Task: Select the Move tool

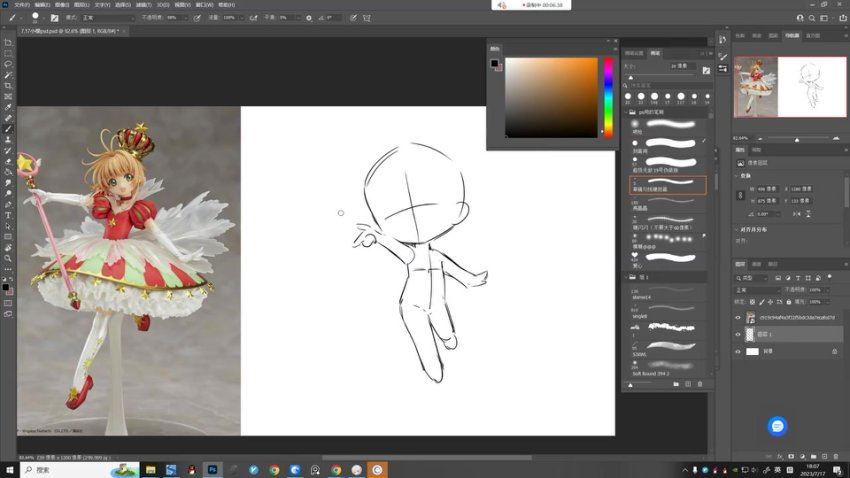Action: pyautogui.click(x=8, y=42)
